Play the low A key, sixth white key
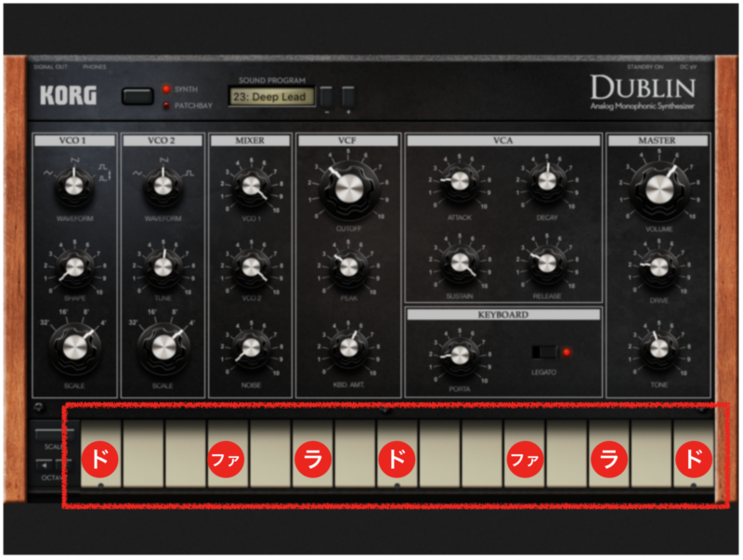This screenshot has height=560, width=743. tap(312, 453)
